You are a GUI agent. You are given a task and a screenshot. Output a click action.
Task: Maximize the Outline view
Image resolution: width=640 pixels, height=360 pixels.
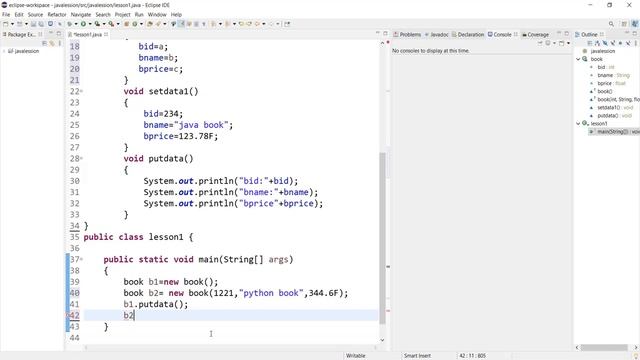click(x=635, y=34)
